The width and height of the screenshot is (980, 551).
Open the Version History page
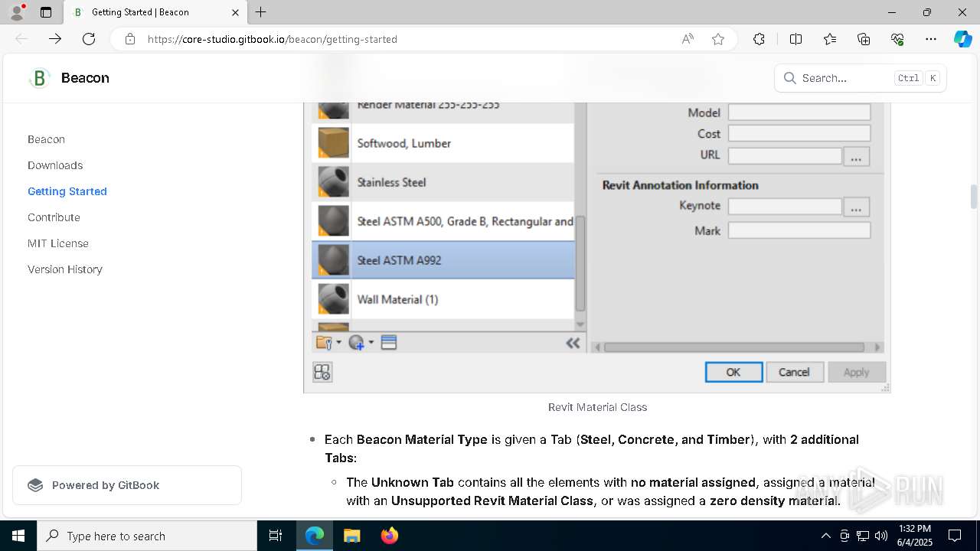pyautogui.click(x=65, y=269)
